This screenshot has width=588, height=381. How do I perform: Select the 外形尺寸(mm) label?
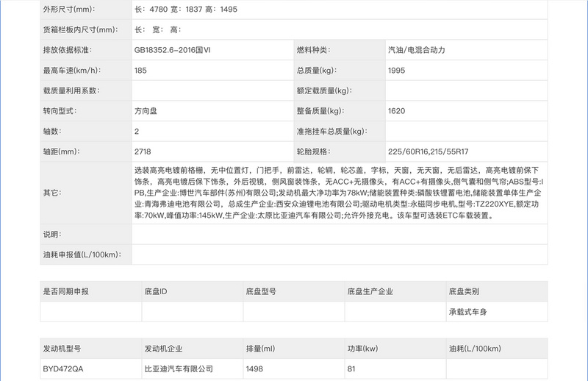coord(69,10)
